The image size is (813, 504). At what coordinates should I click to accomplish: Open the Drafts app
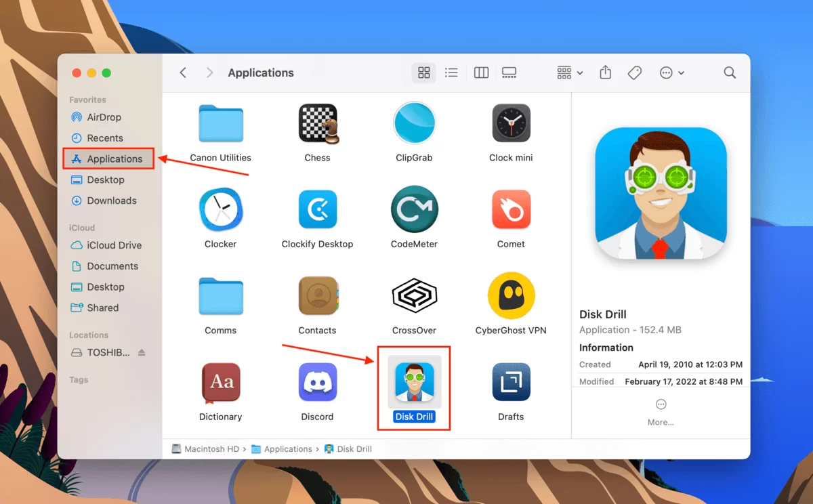(x=511, y=382)
